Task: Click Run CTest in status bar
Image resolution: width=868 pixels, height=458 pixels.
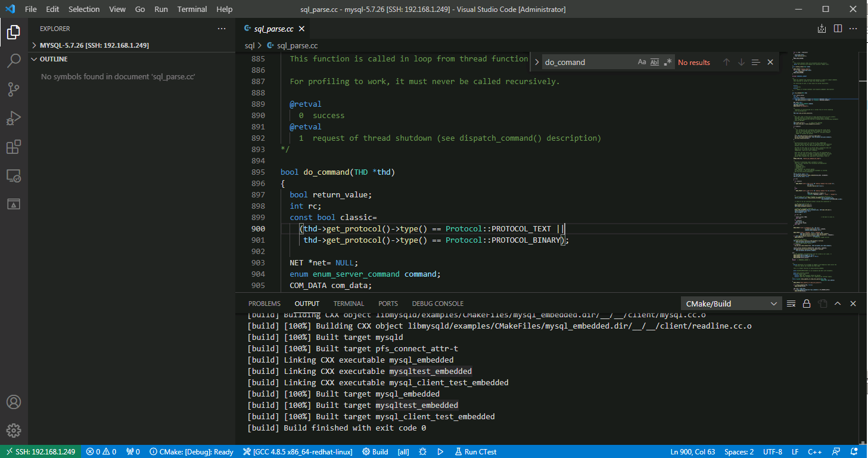Action: 475,451
